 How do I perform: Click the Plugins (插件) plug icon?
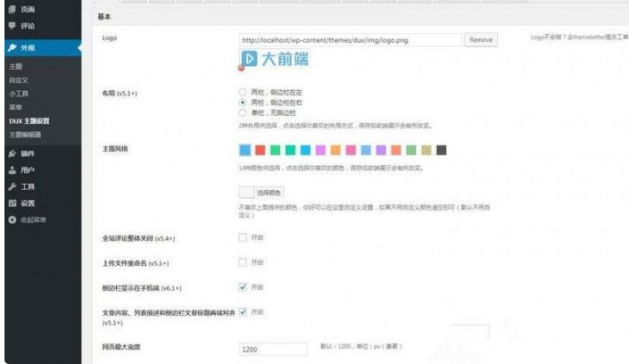(x=12, y=153)
